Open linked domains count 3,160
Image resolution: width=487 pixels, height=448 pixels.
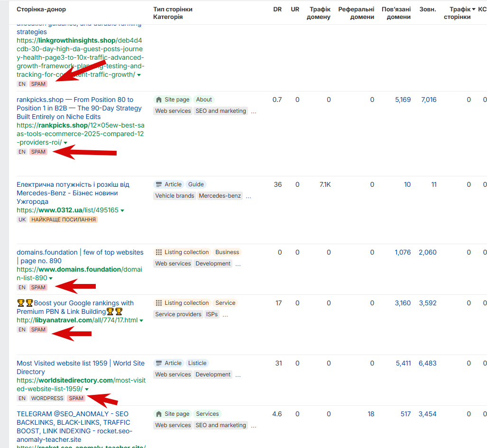coord(403,303)
